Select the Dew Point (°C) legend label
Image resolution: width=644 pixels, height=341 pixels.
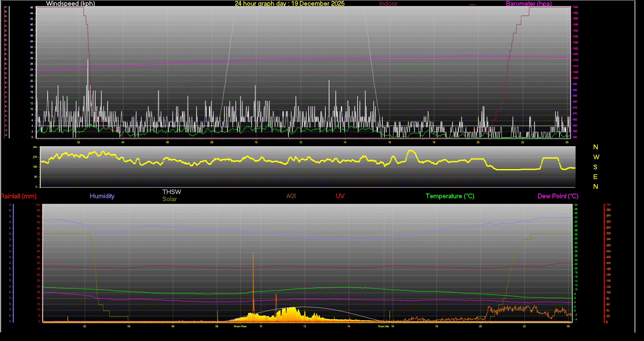point(557,196)
